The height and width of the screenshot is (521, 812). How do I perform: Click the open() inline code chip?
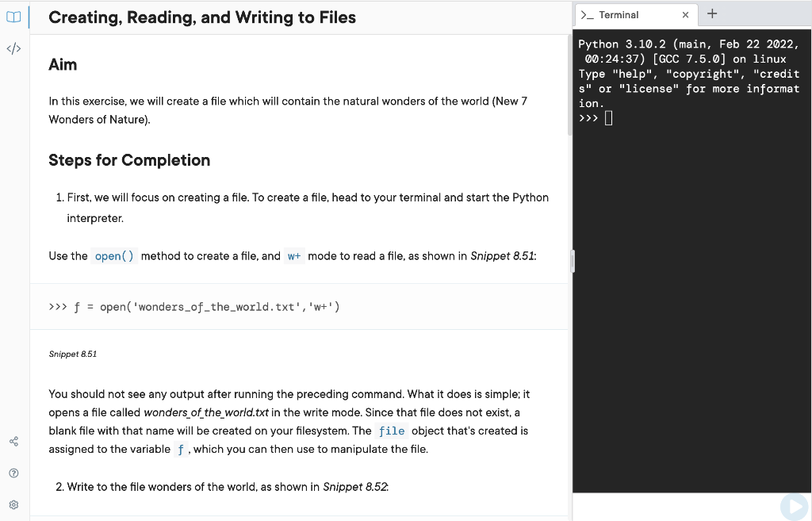click(x=113, y=255)
